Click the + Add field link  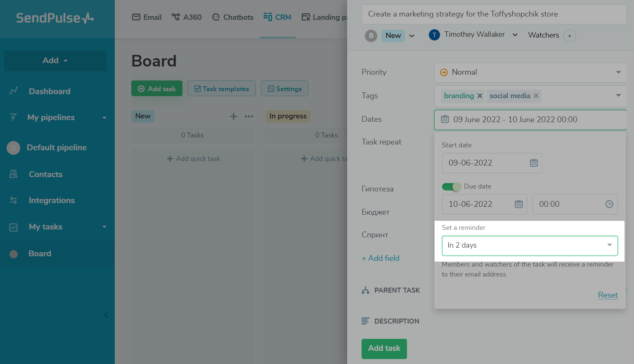point(381,258)
